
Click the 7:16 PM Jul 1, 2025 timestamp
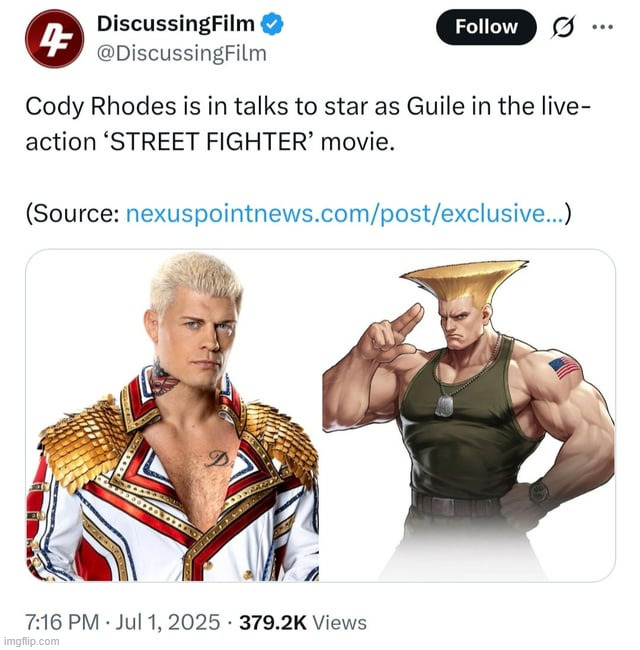pyautogui.click(x=123, y=622)
